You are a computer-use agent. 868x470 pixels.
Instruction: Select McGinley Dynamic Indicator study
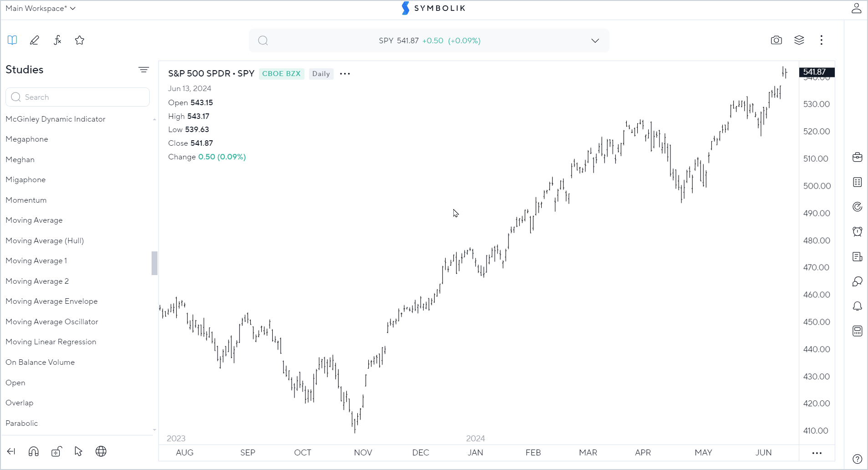pos(56,119)
